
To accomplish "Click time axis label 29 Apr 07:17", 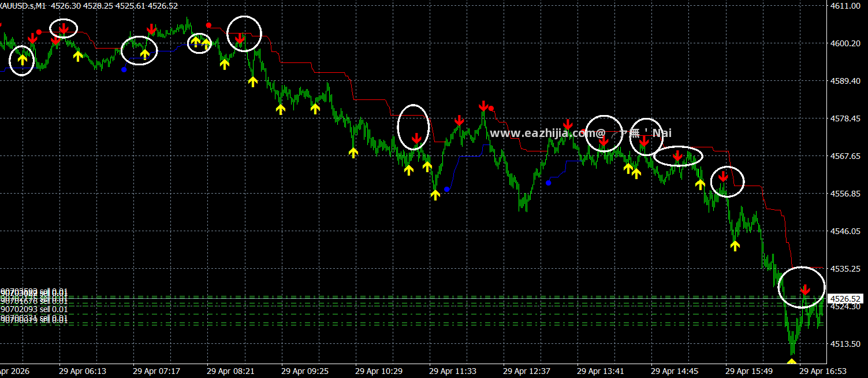I will pyautogui.click(x=157, y=371).
